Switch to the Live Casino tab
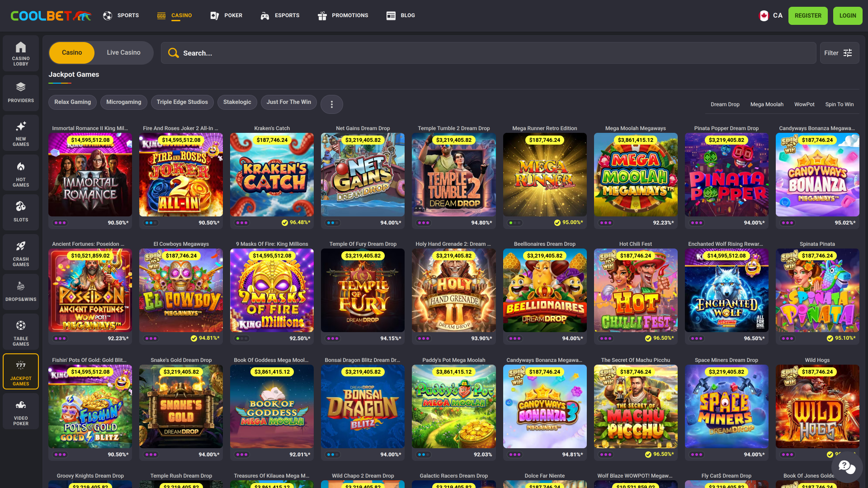Screen dimensions: 868x488 (123, 52)
